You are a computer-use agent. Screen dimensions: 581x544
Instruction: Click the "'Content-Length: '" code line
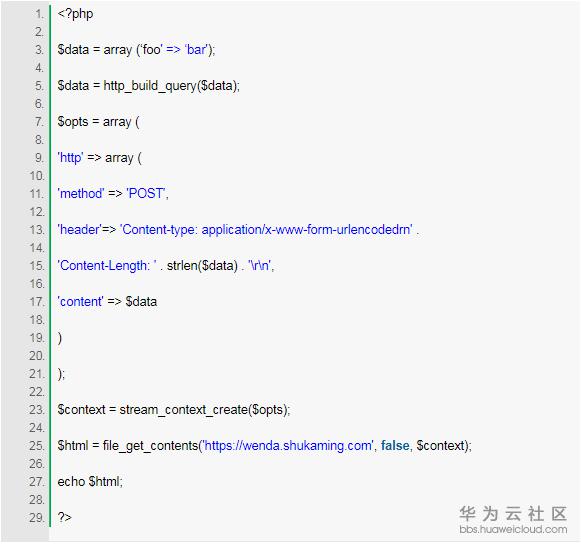(166, 266)
